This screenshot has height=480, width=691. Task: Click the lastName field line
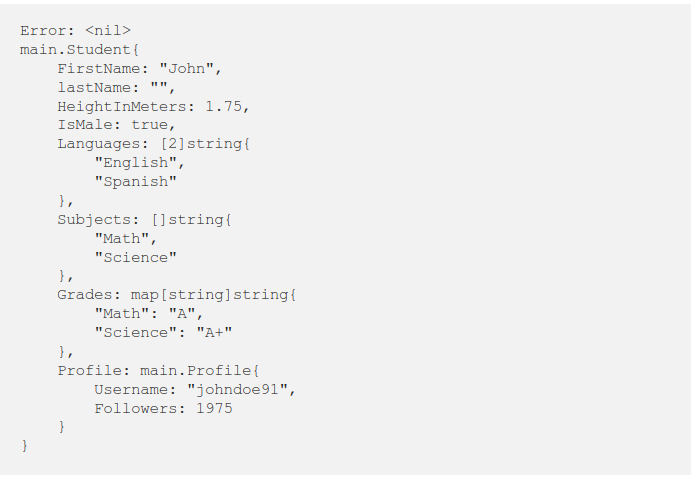coord(116,87)
